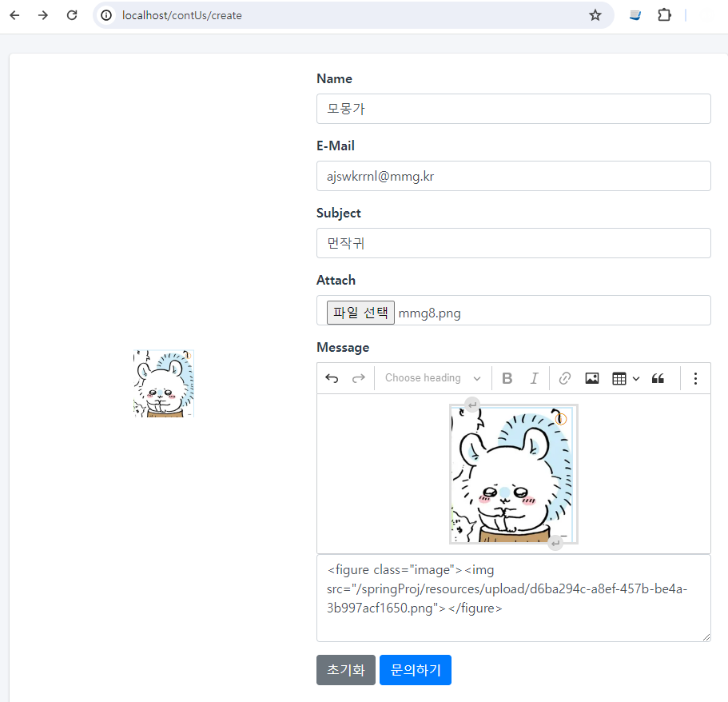The image size is (728, 702).
Task: Redo the last editor change
Action: pos(359,378)
